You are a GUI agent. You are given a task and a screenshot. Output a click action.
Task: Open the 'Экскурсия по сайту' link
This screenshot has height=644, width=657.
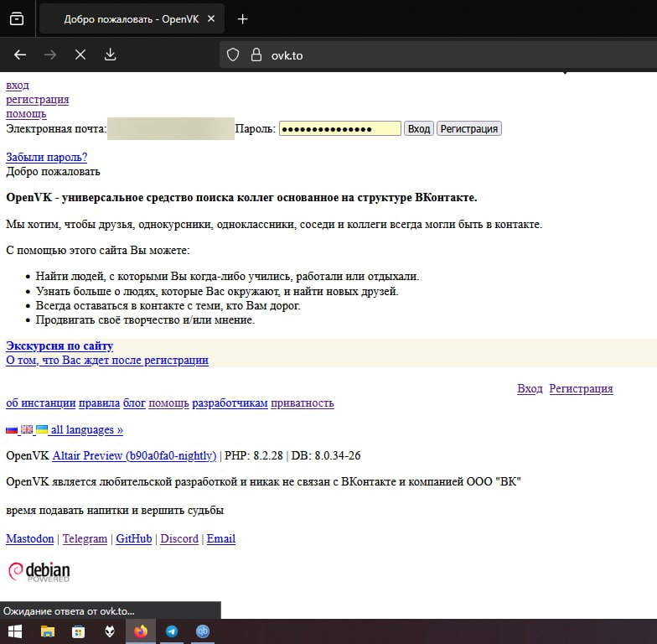(59, 345)
